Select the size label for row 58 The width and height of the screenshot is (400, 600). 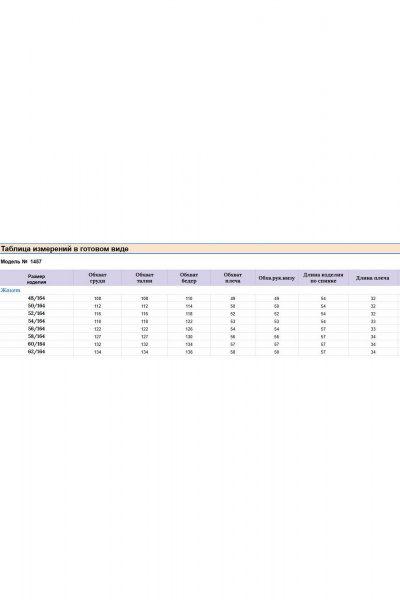pyautogui.click(x=36, y=336)
